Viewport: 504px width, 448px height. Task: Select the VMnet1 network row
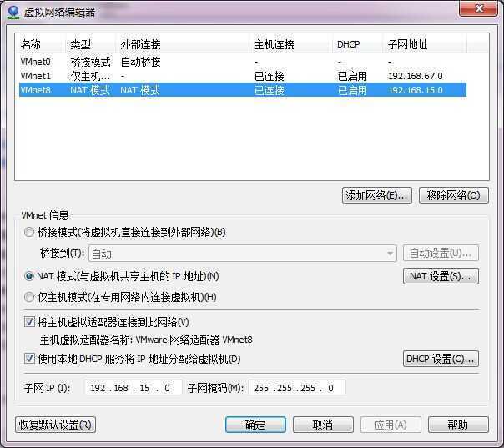point(243,76)
